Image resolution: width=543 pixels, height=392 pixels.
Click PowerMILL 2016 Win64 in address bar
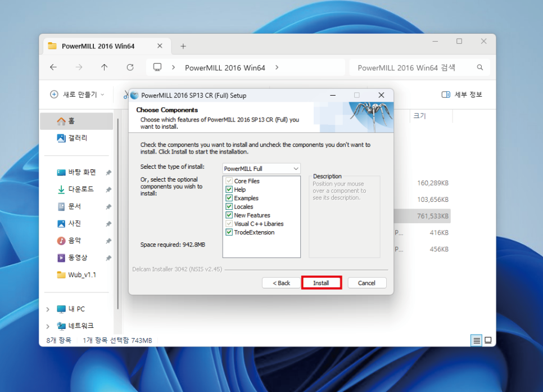click(x=225, y=67)
